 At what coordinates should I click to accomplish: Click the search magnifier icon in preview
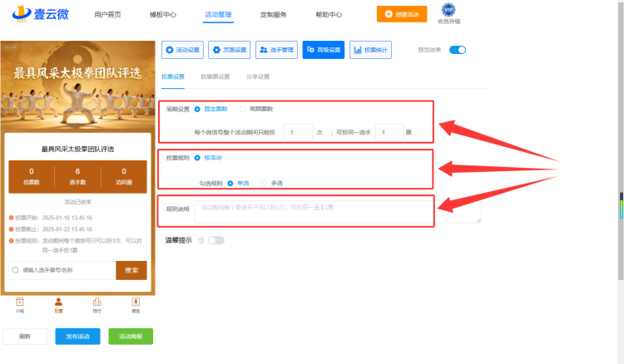pos(15,270)
